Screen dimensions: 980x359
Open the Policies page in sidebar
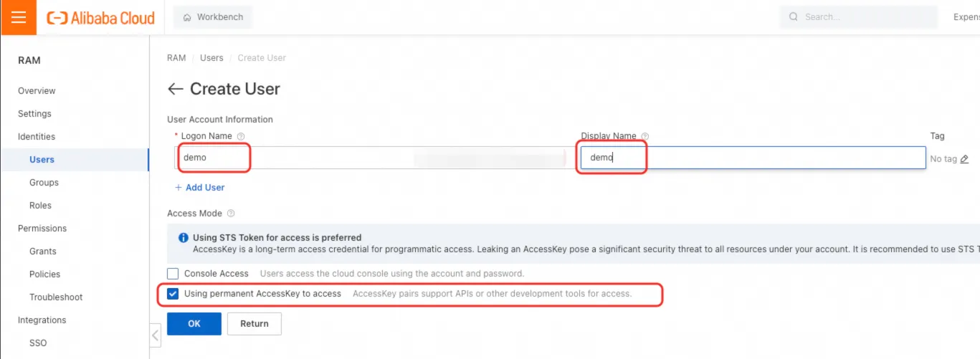[x=44, y=274]
